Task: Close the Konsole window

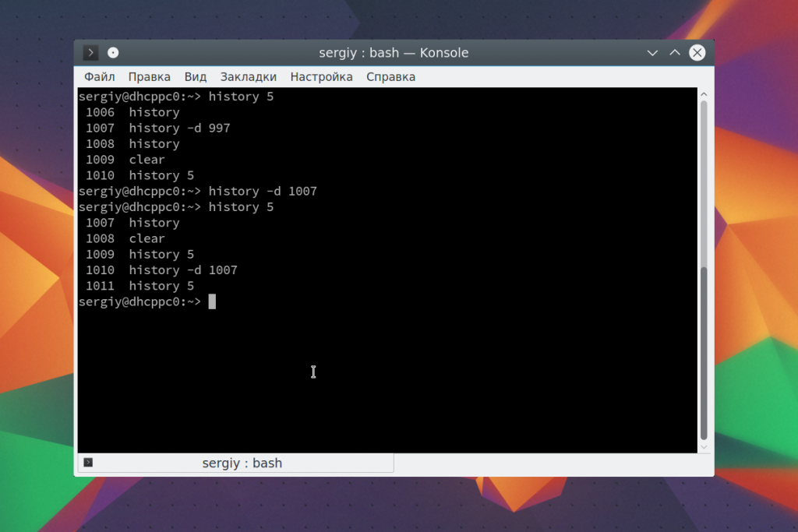Action: point(697,53)
